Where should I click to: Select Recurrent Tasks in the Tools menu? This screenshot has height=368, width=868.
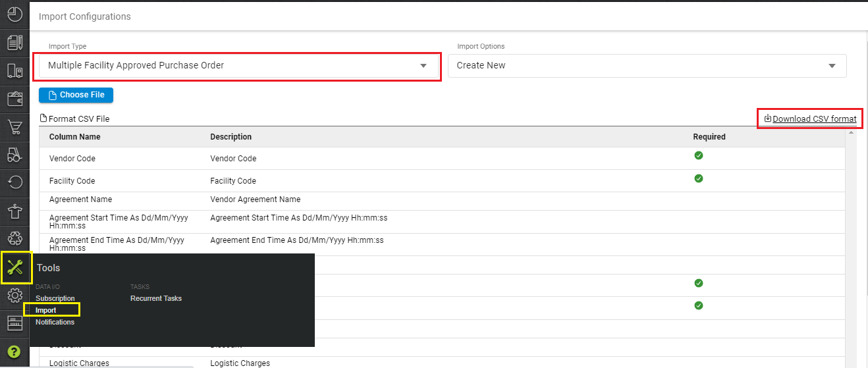pyautogui.click(x=156, y=298)
